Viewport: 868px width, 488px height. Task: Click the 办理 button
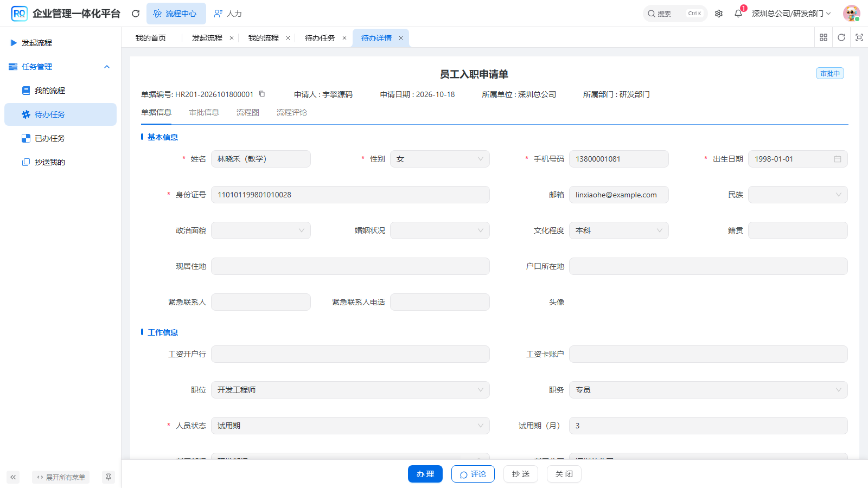425,474
